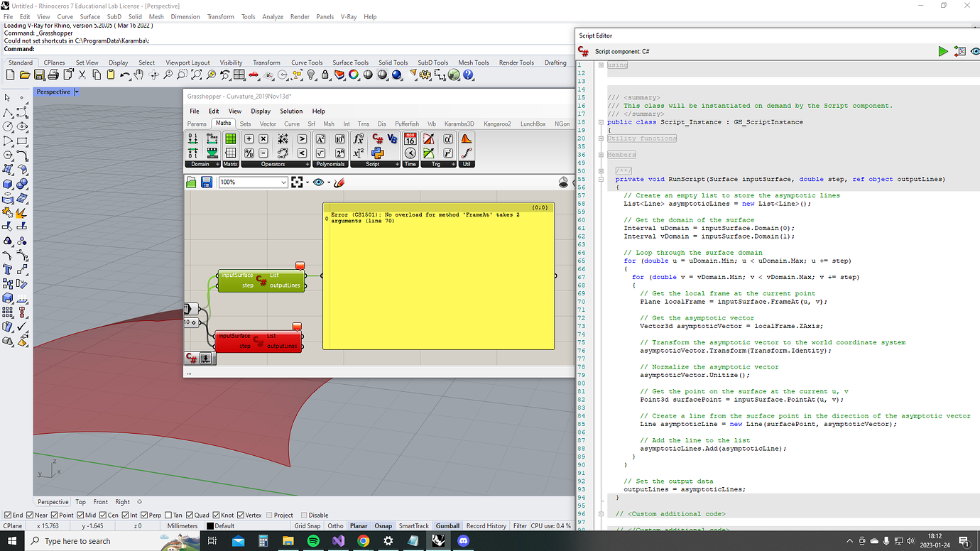The image size is (980, 551).
Task: Switch to the Kangaroo2 component tab
Action: (x=497, y=124)
